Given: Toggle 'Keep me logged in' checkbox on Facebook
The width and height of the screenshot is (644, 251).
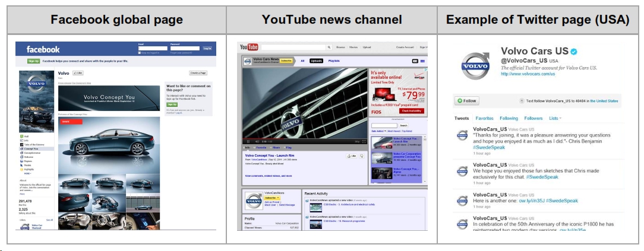Looking at the screenshot, I should pyautogui.click(x=140, y=53).
